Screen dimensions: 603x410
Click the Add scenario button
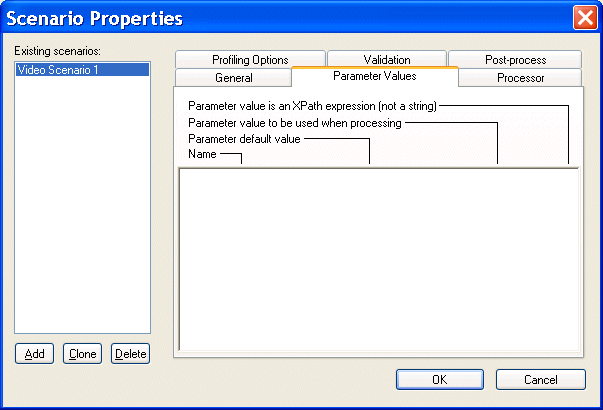pos(34,354)
